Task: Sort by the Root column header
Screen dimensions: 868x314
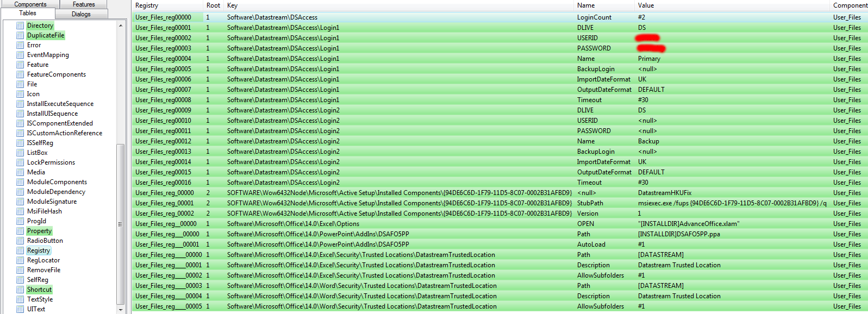Action: click(x=214, y=5)
